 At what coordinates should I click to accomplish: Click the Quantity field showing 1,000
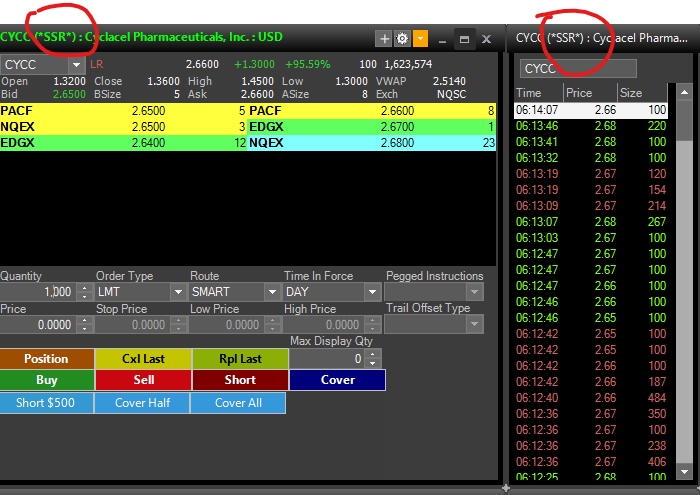click(x=38, y=292)
